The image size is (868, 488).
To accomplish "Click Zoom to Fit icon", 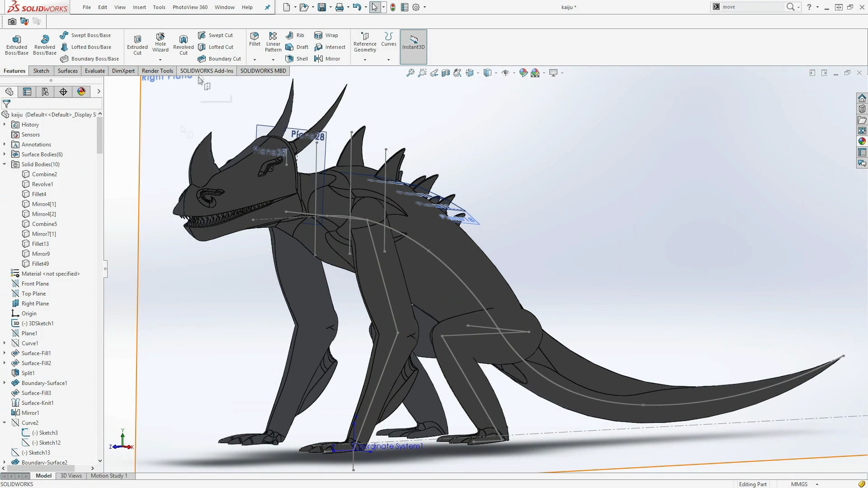I will [x=410, y=73].
